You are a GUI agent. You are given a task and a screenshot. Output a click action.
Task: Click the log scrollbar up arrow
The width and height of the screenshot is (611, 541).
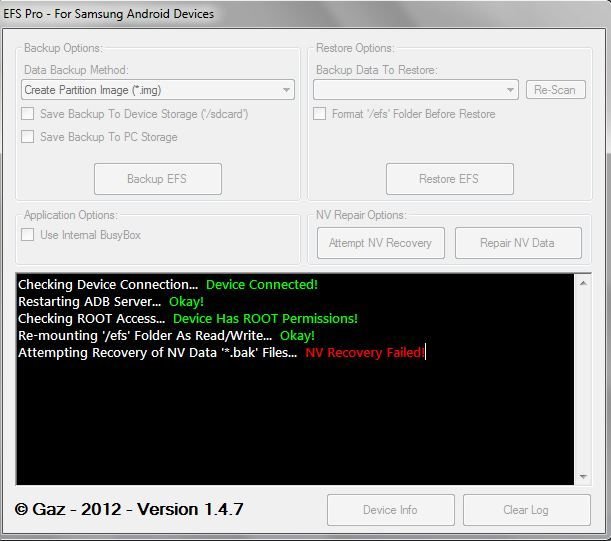point(583,283)
